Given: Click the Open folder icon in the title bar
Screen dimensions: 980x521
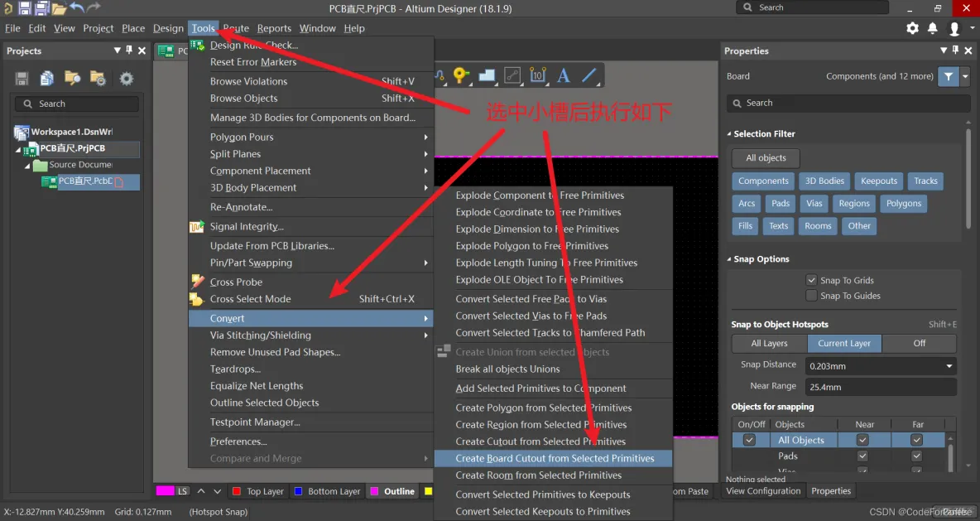Looking at the screenshot, I should 60,8.
